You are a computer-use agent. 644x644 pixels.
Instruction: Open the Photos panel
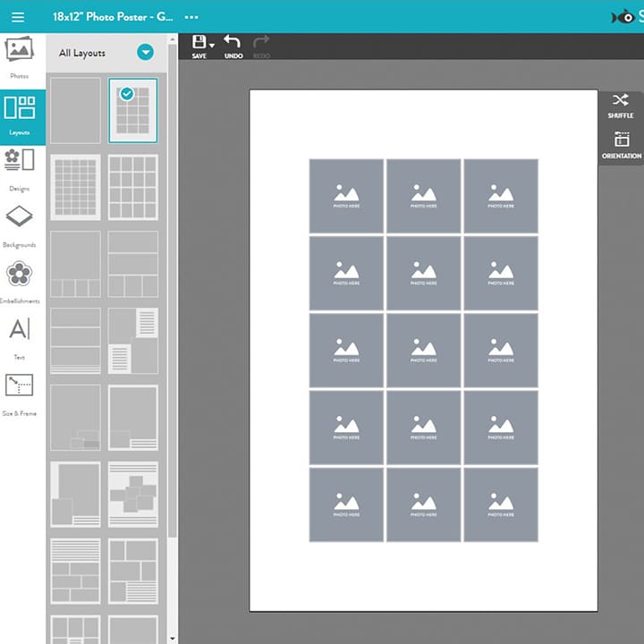coord(20,57)
